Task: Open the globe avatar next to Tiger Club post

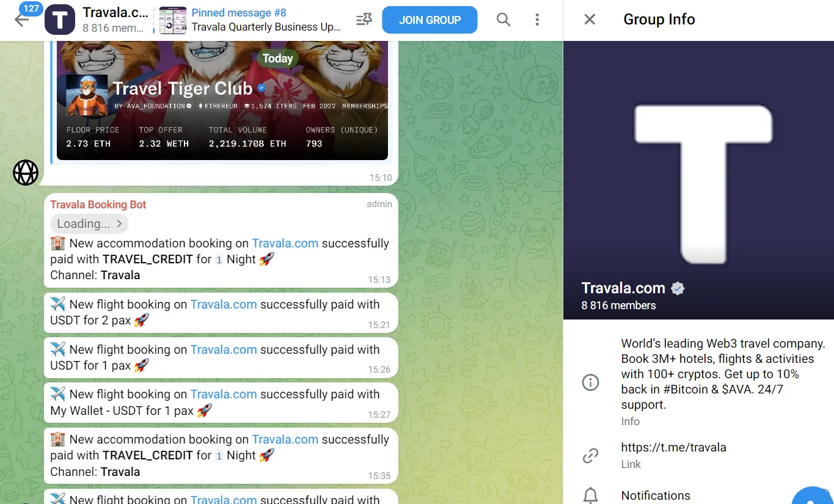Action: tap(26, 173)
